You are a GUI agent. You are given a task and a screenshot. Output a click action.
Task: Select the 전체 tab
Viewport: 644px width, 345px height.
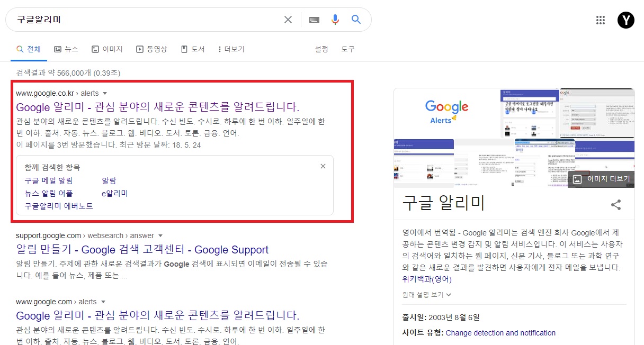[x=29, y=49]
